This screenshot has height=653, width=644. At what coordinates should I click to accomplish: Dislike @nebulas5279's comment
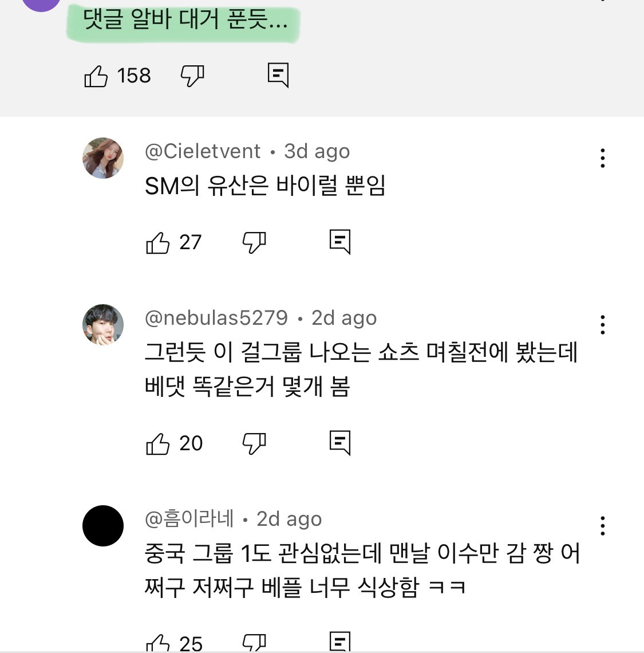coord(254,443)
